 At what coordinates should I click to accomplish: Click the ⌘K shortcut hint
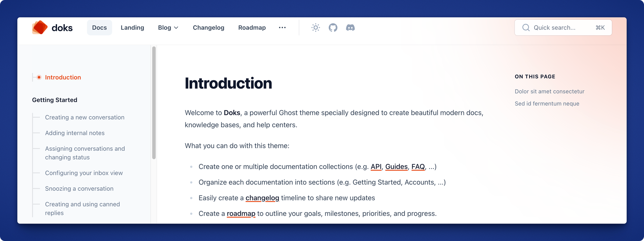[x=600, y=27]
